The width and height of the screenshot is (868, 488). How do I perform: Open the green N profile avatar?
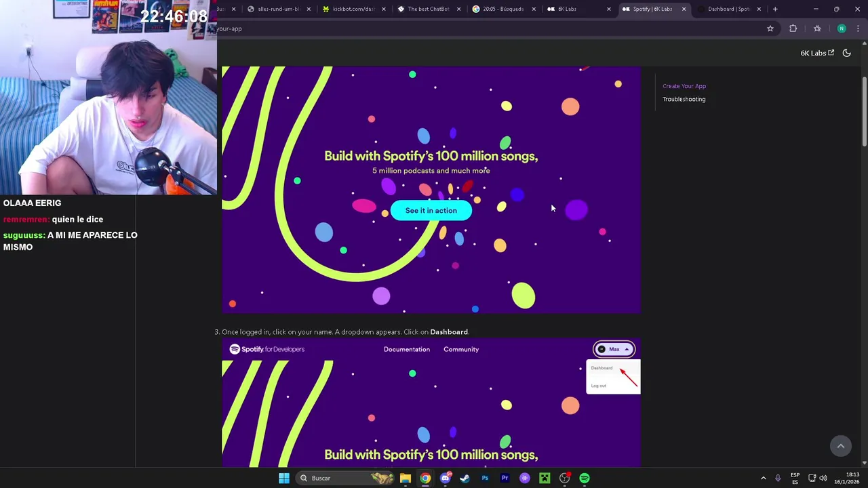pos(842,28)
